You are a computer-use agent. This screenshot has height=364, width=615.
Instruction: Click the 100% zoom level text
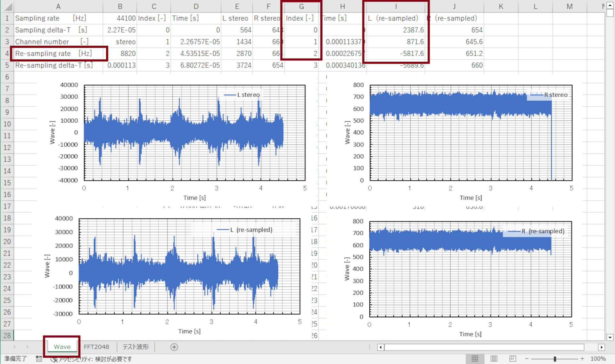click(x=598, y=359)
